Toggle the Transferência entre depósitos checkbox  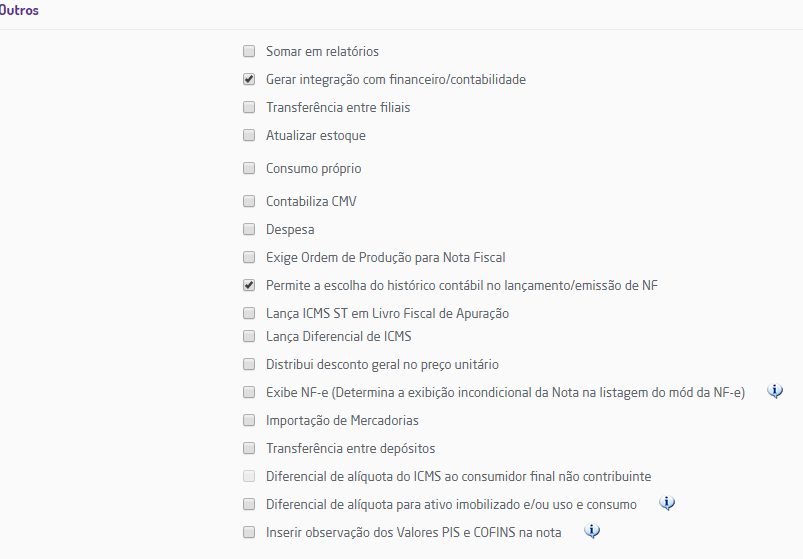249,448
